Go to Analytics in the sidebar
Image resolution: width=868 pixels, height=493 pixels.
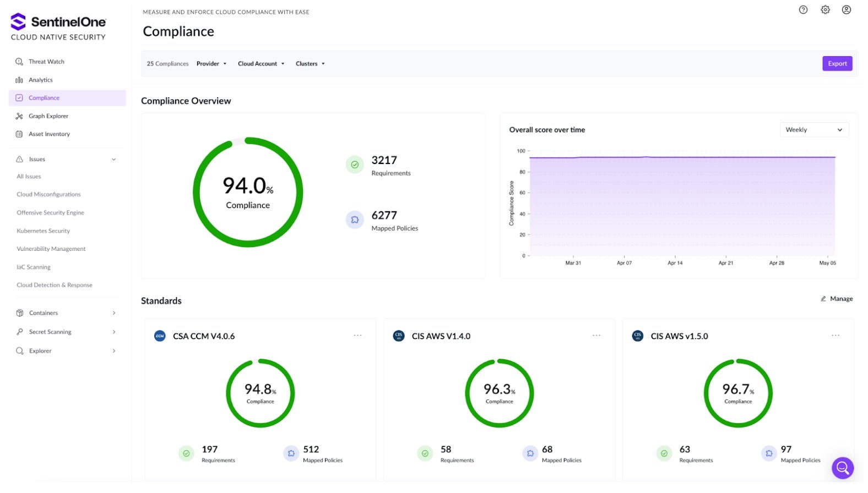tap(41, 80)
